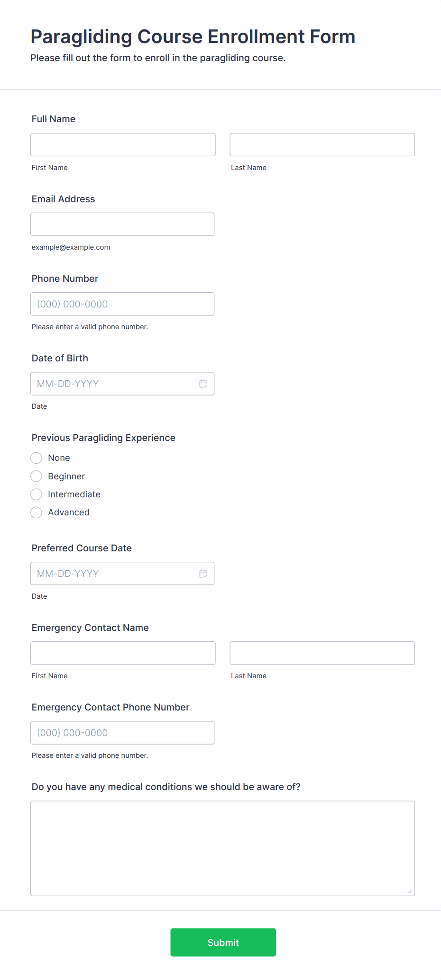This screenshot has width=441, height=980.
Task: Click the Emergency Contact Phone Number field
Action: pyautogui.click(x=122, y=733)
